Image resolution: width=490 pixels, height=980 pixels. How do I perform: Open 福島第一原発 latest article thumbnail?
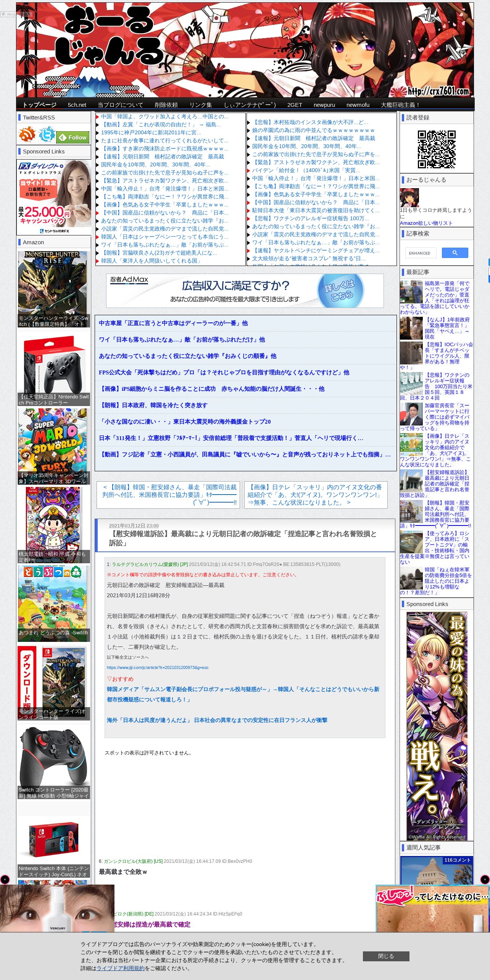click(411, 292)
